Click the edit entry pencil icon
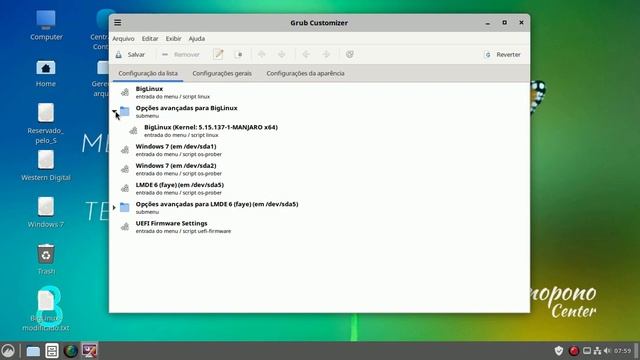 coord(218,54)
